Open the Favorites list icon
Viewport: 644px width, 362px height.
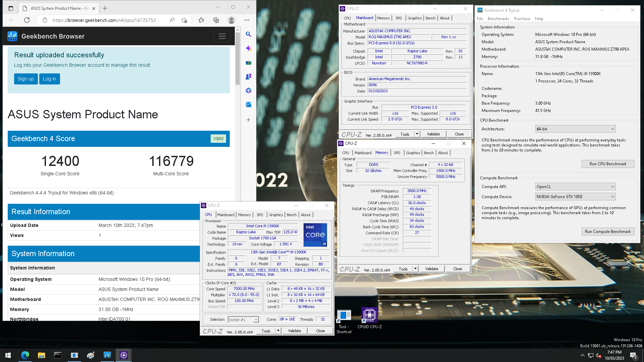pos(201,20)
